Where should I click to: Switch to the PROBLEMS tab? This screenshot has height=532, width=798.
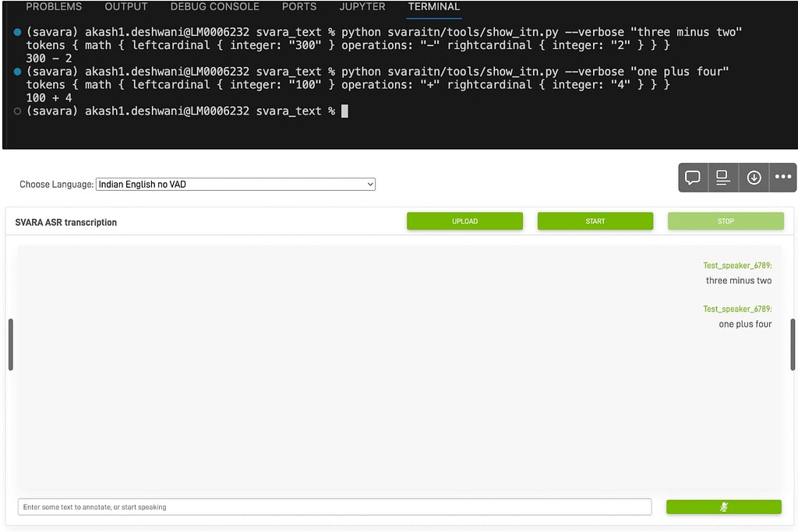(54, 6)
